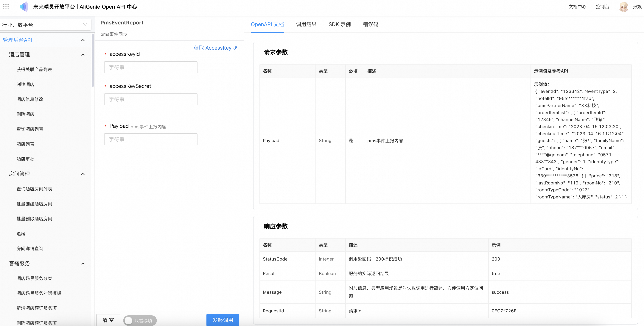Click the user avatar picture
Screen dimensions: 644x326
pyautogui.click(x=623, y=7)
